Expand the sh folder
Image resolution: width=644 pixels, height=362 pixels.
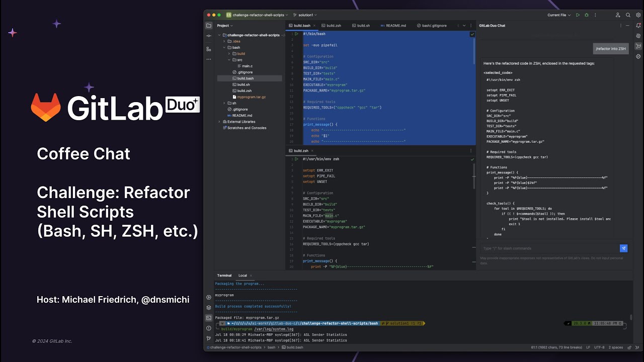click(224, 103)
